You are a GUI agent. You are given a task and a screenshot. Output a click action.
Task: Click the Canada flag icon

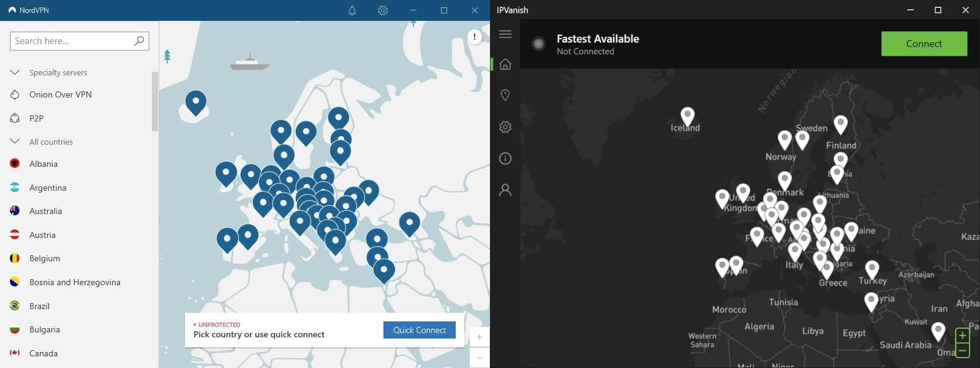[15, 353]
